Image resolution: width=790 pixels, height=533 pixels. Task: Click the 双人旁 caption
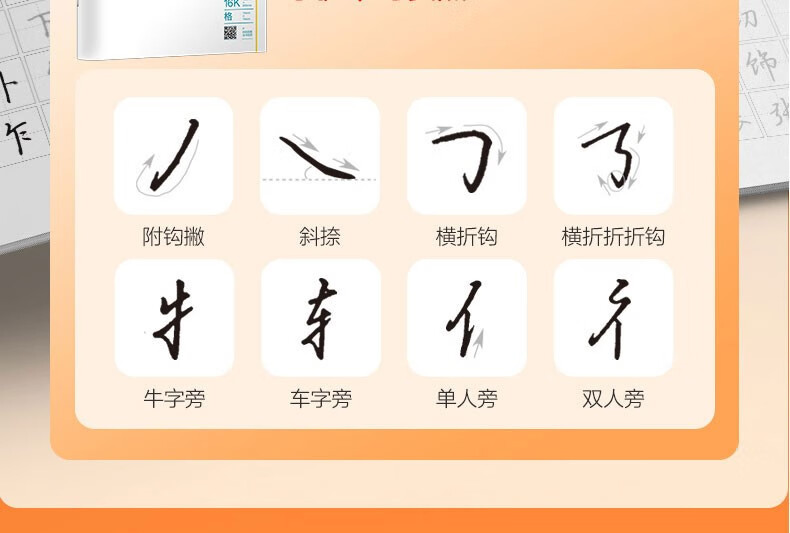click(613, 398)
